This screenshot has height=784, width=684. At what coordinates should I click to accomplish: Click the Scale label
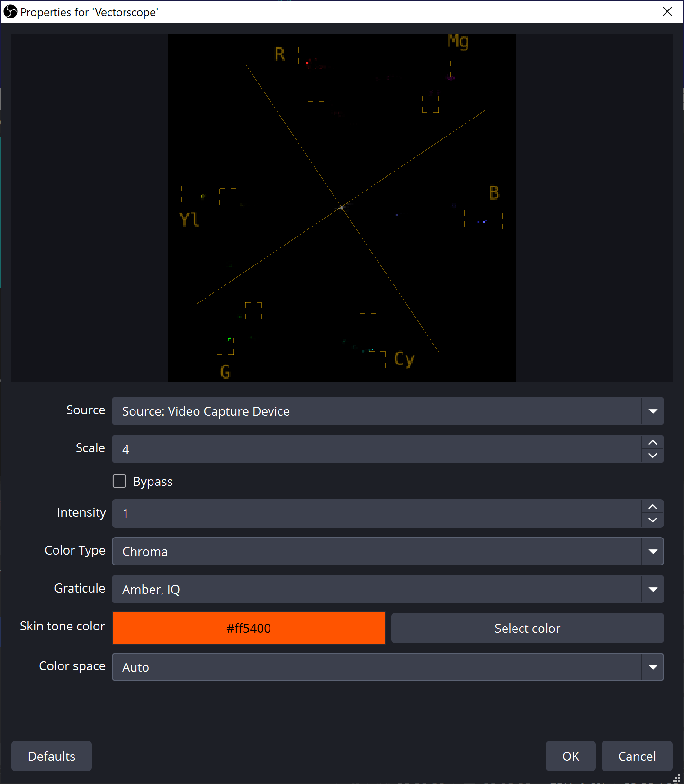click(x=90, y=448)
